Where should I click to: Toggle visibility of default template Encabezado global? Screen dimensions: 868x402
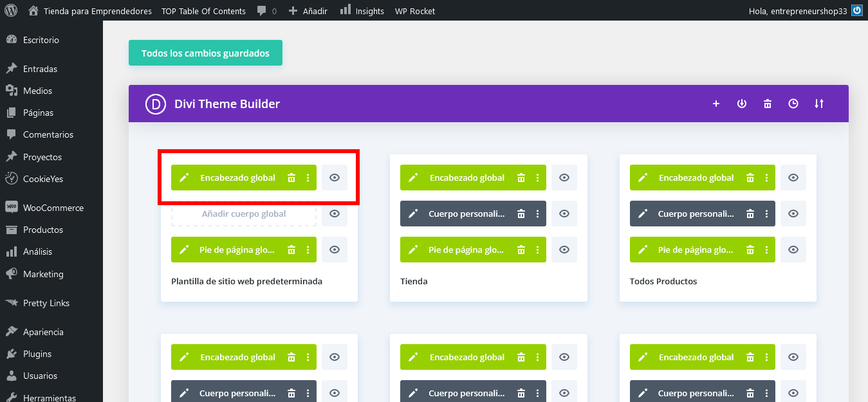pyautogui.click(x=335, y=178)
